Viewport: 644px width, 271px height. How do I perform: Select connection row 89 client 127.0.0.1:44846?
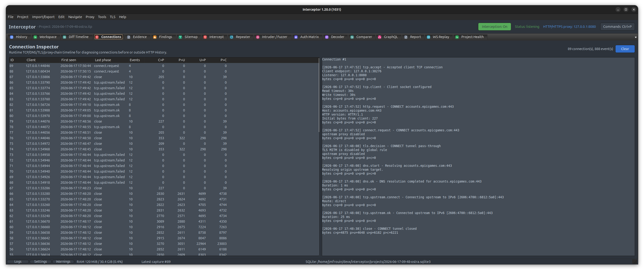click(164, 66)
